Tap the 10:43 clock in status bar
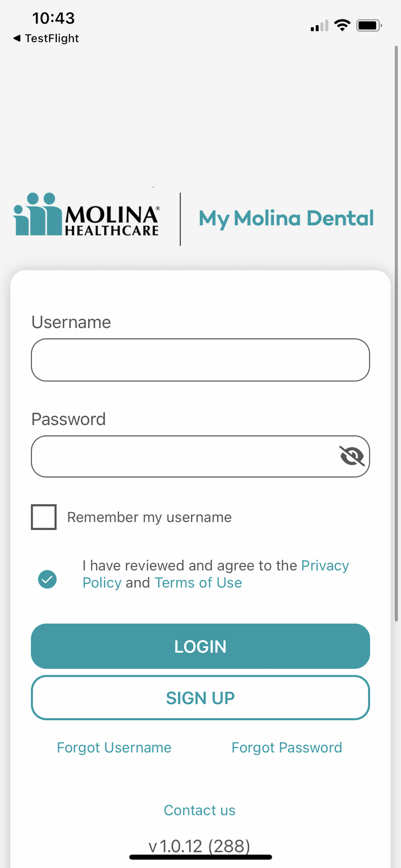The image size is (401, 868). [53, 18]
